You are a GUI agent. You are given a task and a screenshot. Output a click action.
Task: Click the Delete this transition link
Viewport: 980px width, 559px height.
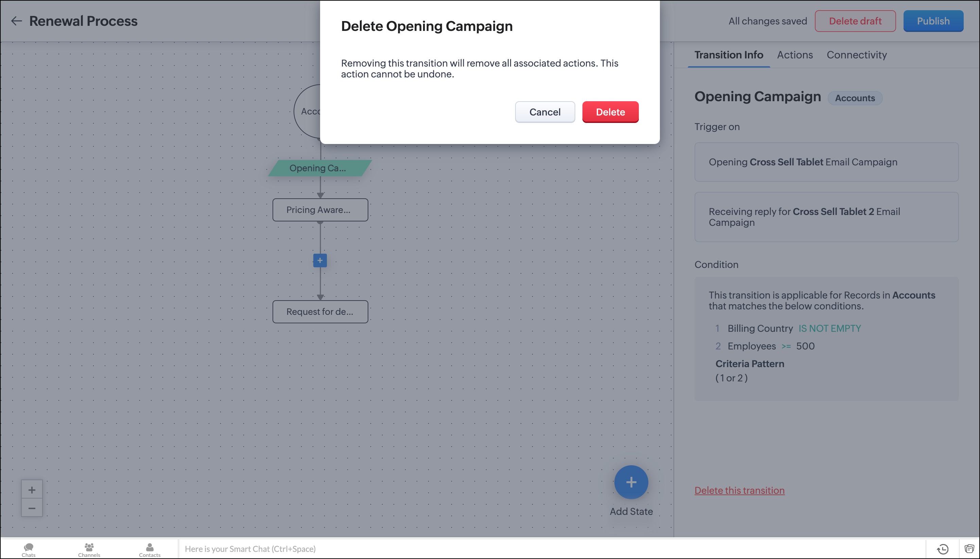(x=739, y=490)
